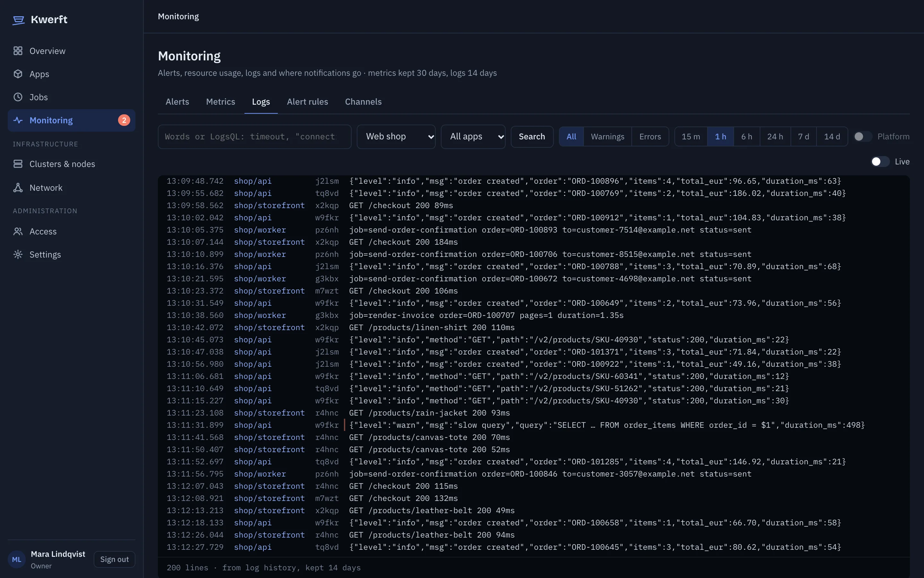Click the GET /products/linen-shirt log line

534,328
